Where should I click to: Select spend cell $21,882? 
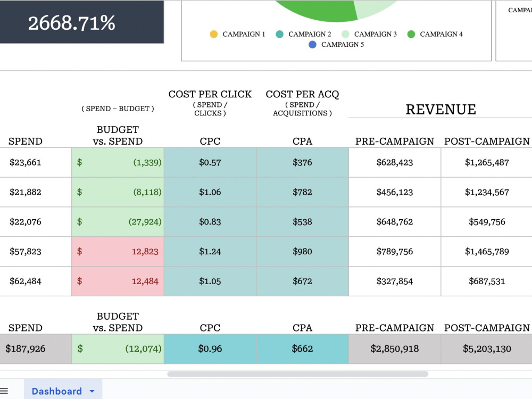click(x=36, y=192)
